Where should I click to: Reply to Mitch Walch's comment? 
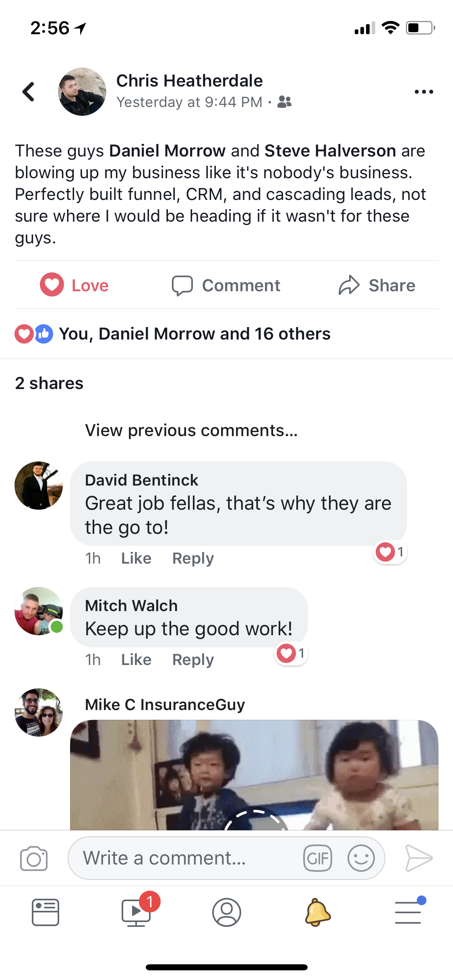[193, 660]
